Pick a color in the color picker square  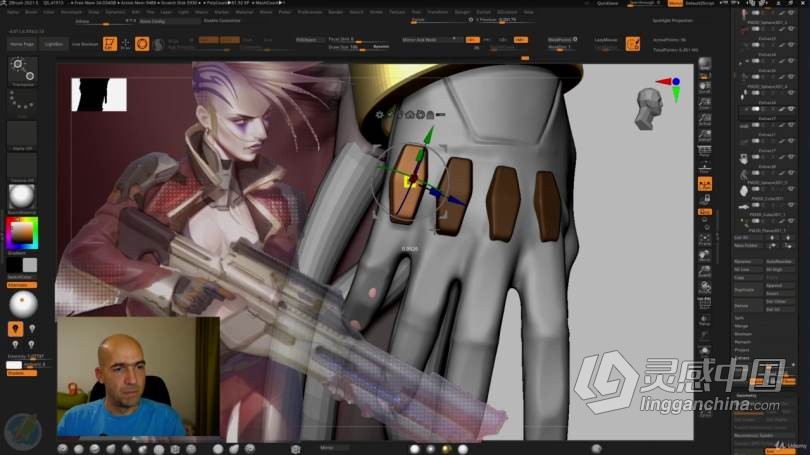tap(22, 232)
